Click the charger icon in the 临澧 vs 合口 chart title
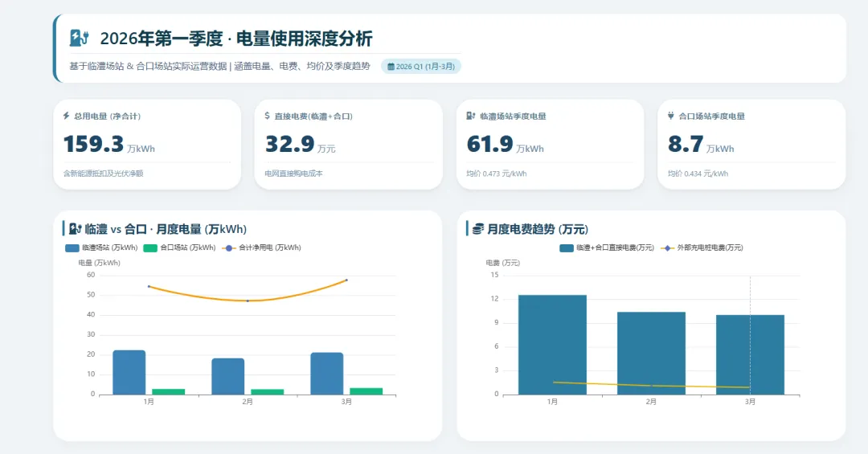This screenshot has height=454, width=868. click(x=76, y=229)
